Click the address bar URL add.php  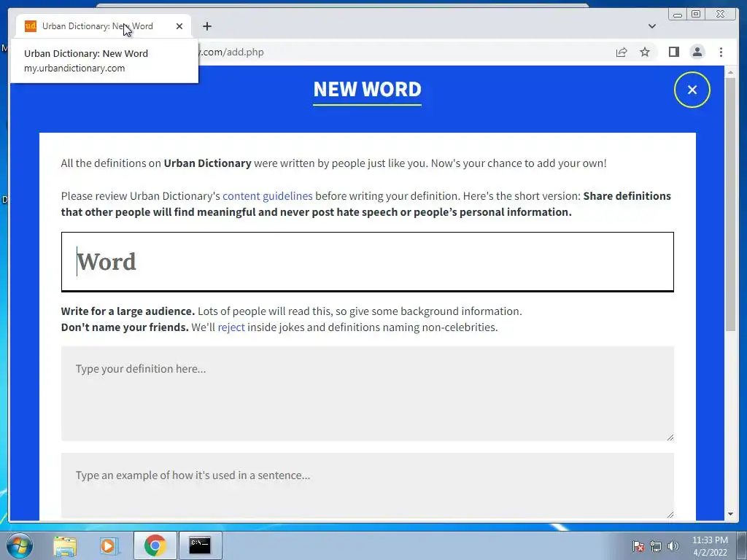click(232, 52)
